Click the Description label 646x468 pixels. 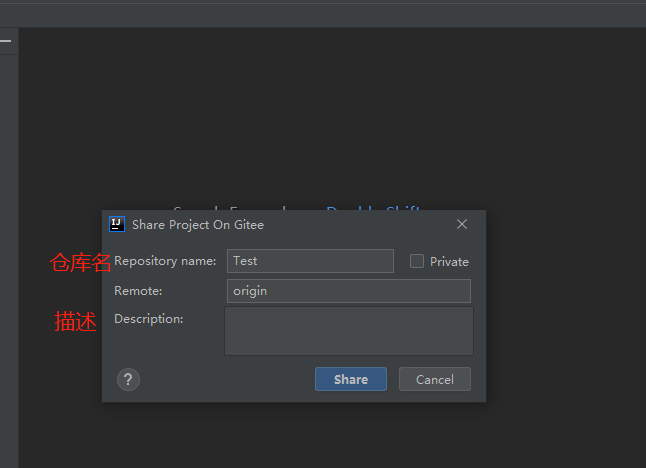pyautogui.click(x=149, y=319)
